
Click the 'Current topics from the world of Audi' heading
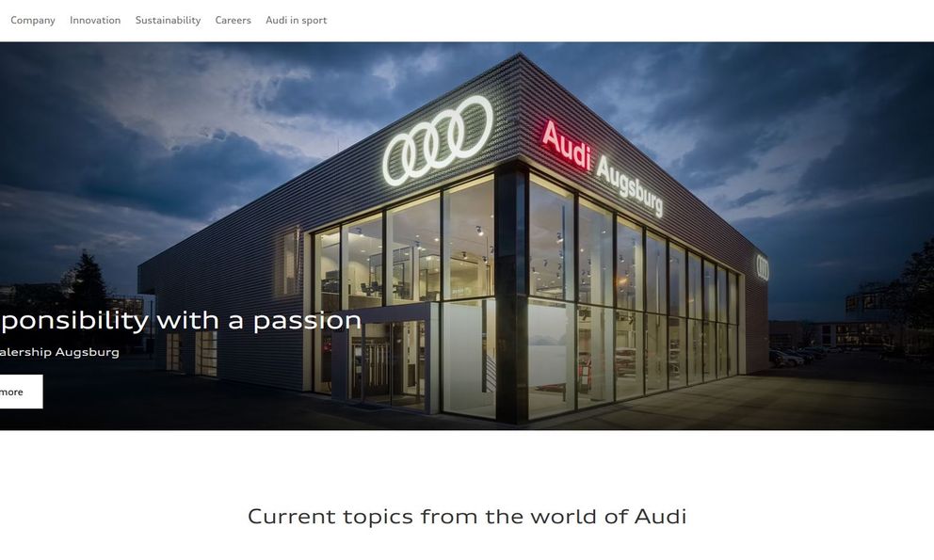pyautogui.click(x=467, y=516)
